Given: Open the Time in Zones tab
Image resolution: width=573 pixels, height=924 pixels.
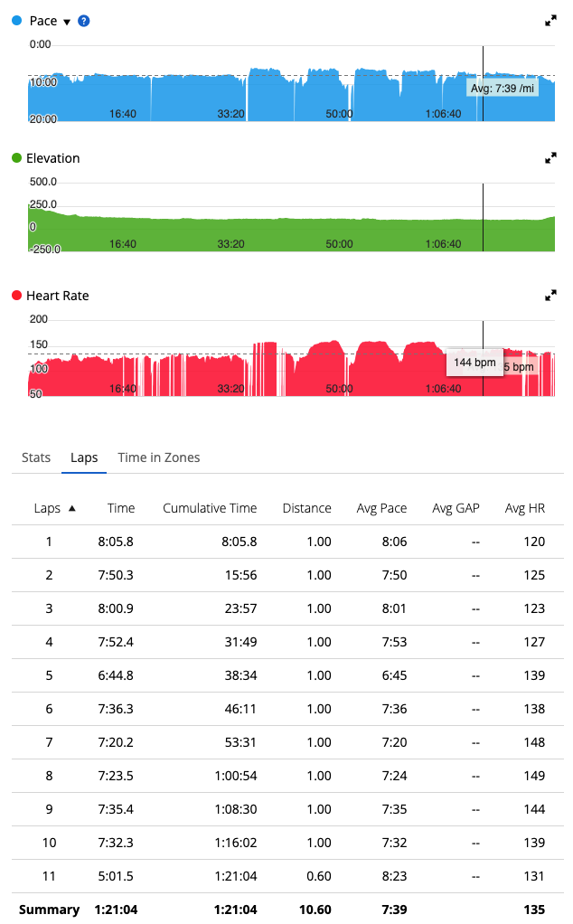Looking at the screenshot, I should 159,457.
